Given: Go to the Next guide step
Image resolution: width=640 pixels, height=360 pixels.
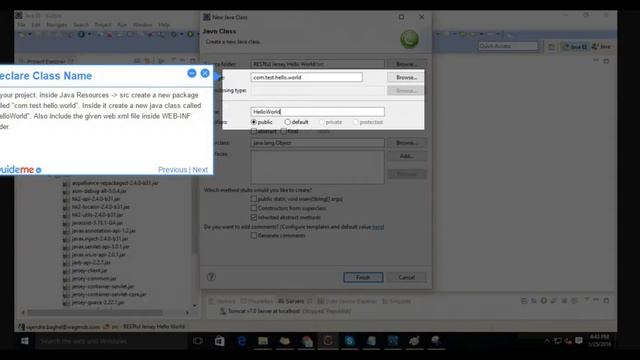Looking at the screenshot, I should (200, 169).
